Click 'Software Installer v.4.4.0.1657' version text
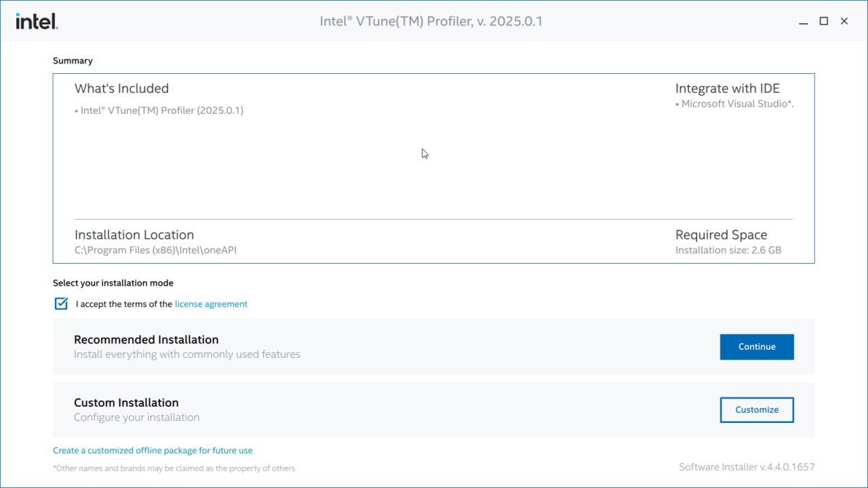Screen dimensions: 868x488 click(747, 467)
